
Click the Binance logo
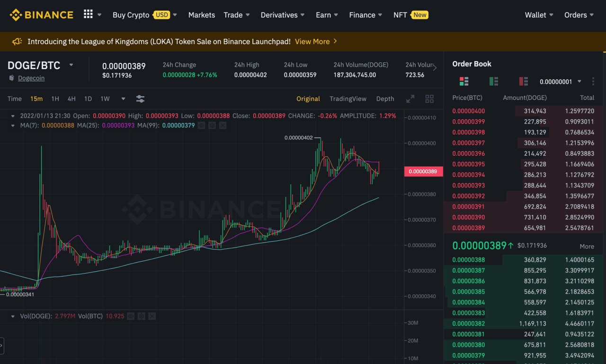click(41, 15)
